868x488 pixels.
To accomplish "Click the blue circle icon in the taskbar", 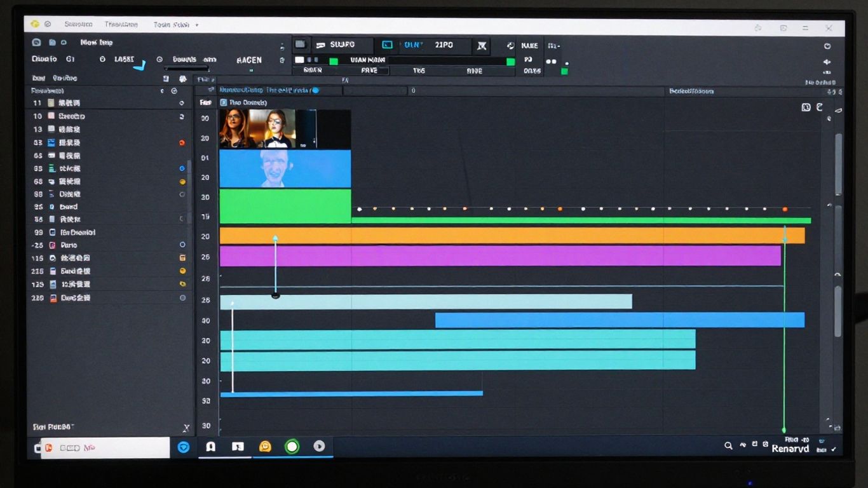I will [x=183, y=447].
